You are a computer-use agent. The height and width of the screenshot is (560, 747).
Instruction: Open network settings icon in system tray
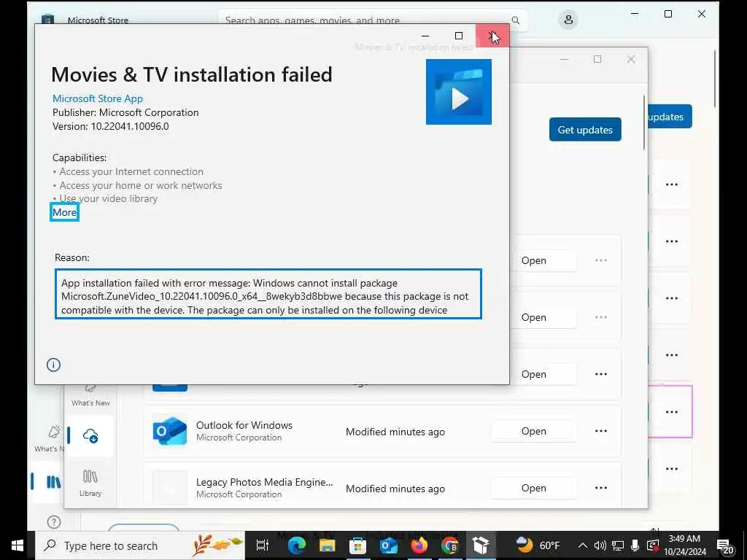618,545
